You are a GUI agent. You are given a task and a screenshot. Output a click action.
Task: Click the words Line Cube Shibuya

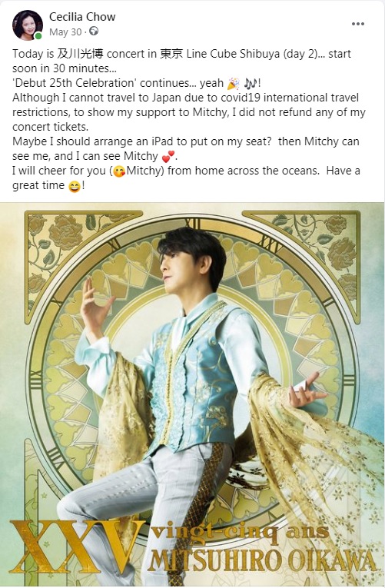click(233, 54)
